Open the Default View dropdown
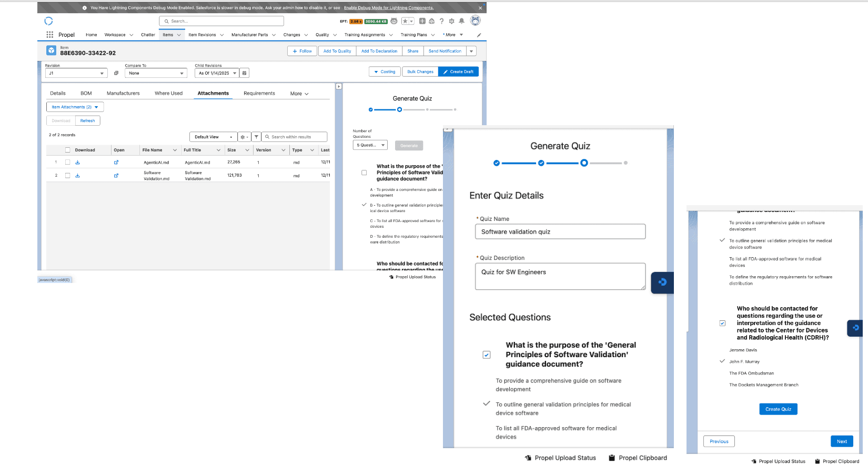Image resolution: width=868 pixels, height=475 pixels. 213,137
